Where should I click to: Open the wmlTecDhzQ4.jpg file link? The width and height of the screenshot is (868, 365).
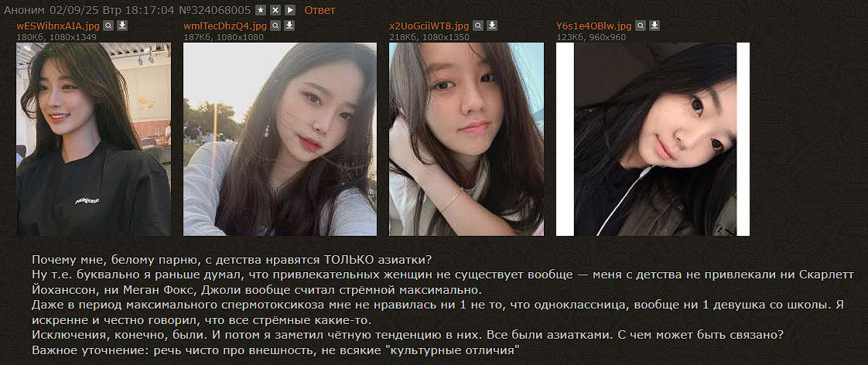tap(225, 26)
